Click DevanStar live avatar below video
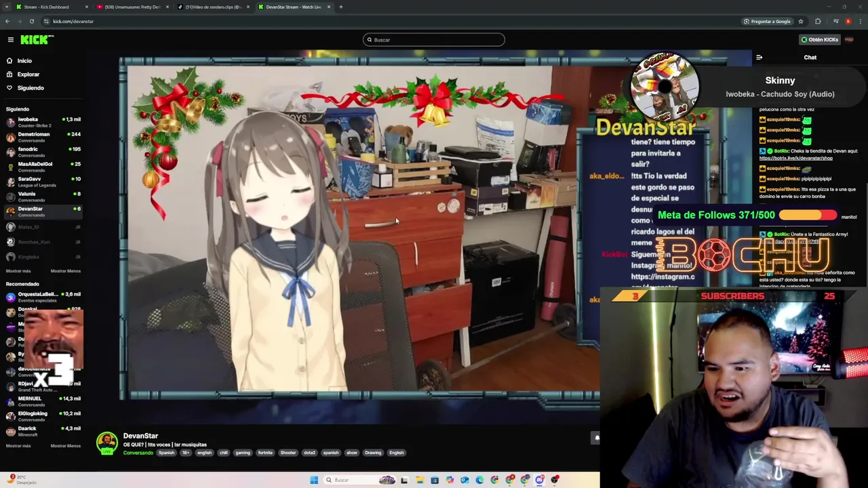Screen dimensions: 868x488 point(106,443)
